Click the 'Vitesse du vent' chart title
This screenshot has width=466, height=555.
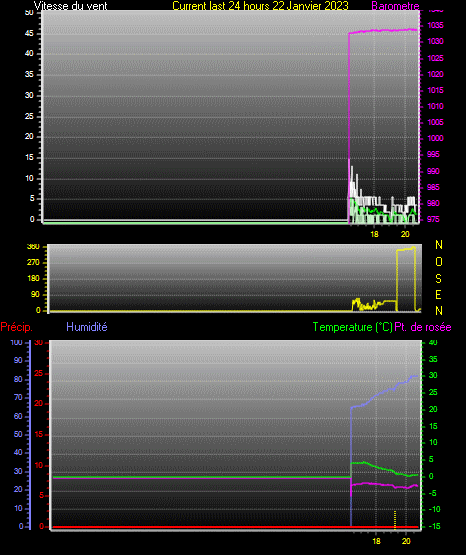point(70,6)
